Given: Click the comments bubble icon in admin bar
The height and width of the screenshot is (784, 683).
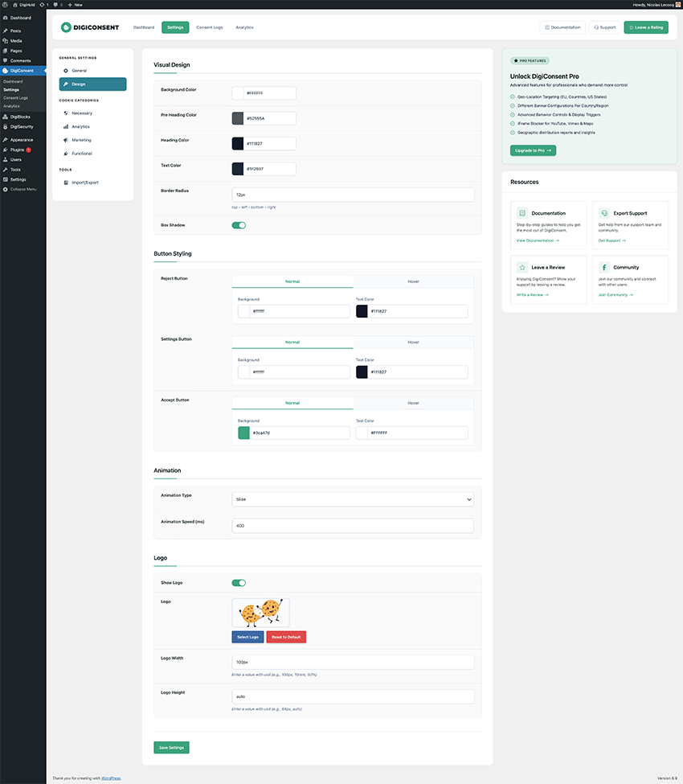Looking at the screenshot, I should [x=55, y=5].
